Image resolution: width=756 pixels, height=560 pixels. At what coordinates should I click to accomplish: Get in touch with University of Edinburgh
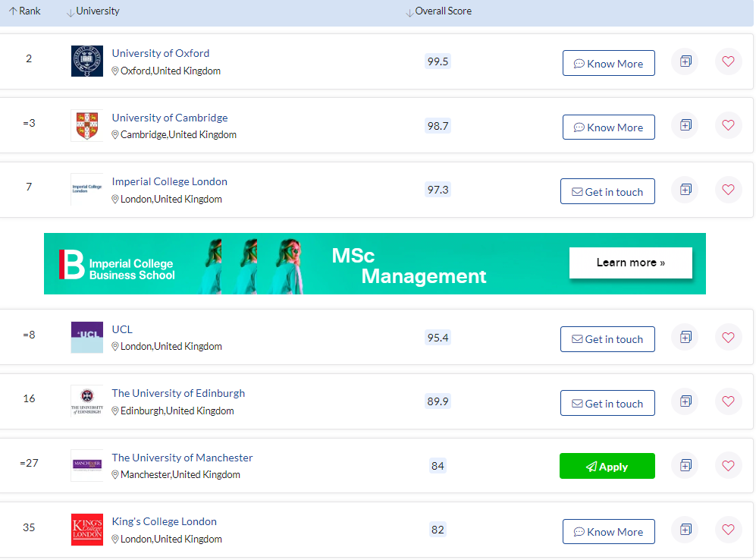pos(607,403)
